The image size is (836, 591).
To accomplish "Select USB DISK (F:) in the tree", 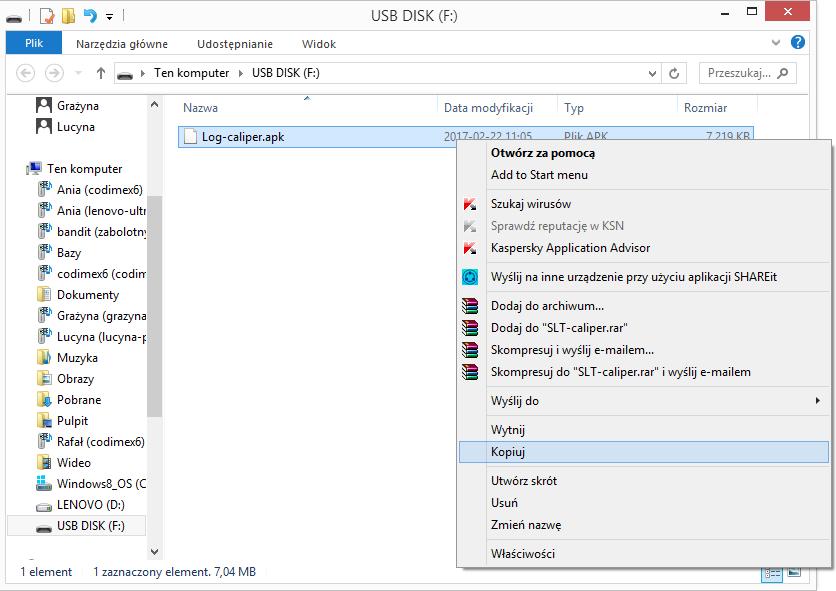I will (76, 525).
